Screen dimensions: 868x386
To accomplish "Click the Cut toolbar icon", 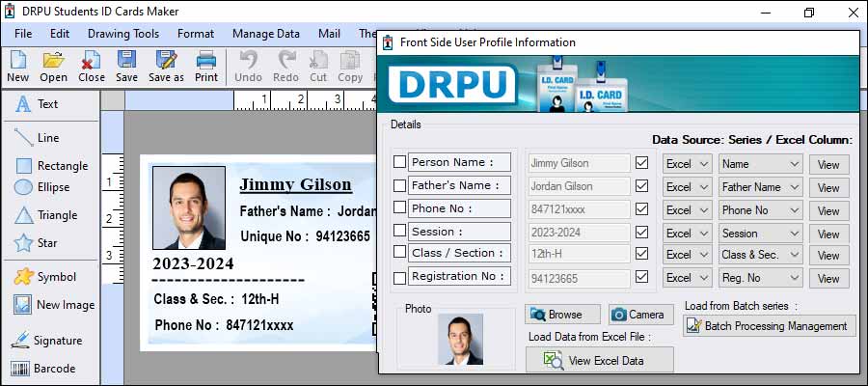I will (x=318, y=67).
